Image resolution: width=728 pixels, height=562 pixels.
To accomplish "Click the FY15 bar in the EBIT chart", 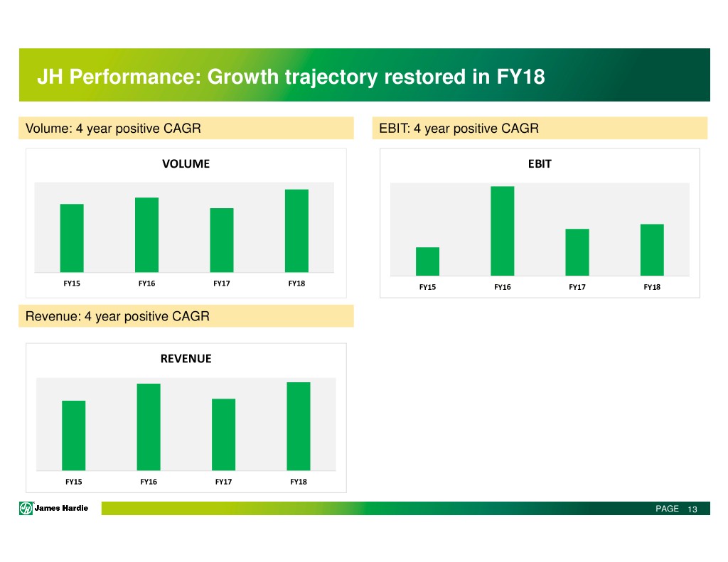I will 427,261.
